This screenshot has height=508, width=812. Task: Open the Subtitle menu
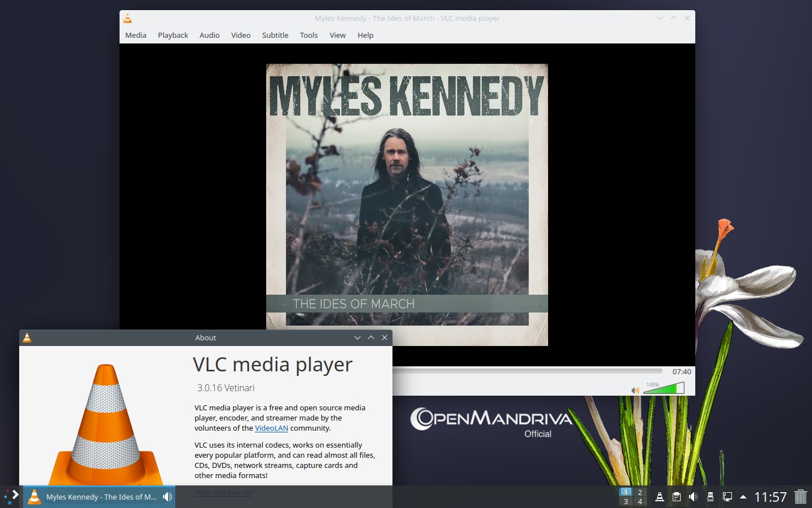pyautogui.click(x=275, y=35)
